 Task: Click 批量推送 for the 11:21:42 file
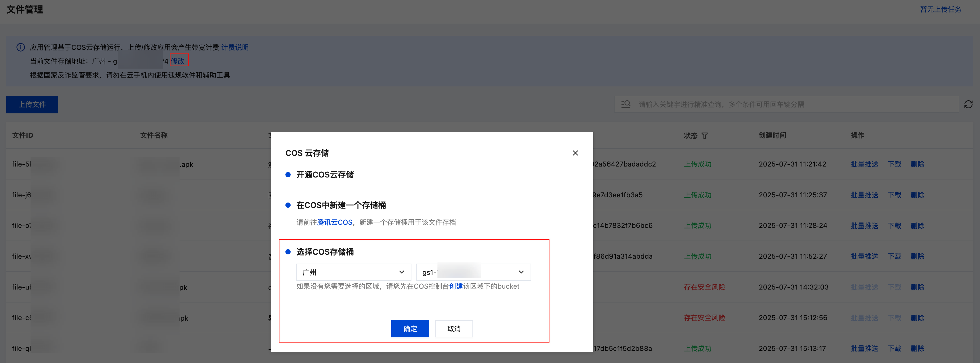click(x=864, y=164)
